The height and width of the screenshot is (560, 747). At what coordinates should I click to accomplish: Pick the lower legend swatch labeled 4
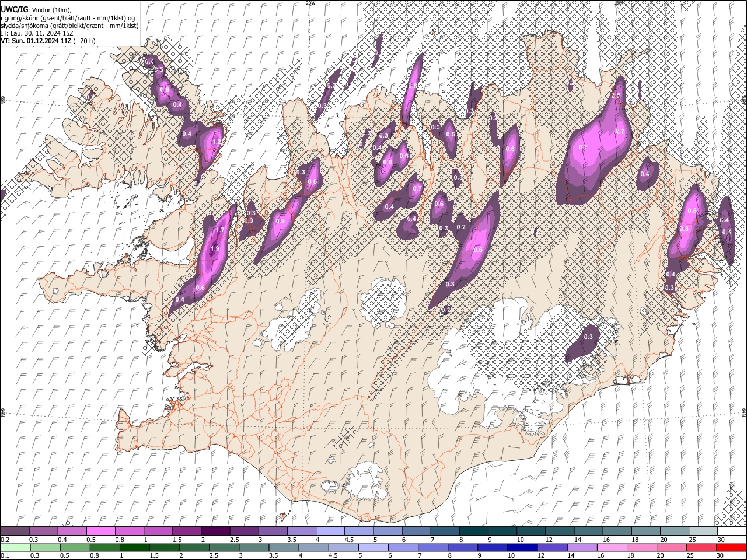coord(314,547)
